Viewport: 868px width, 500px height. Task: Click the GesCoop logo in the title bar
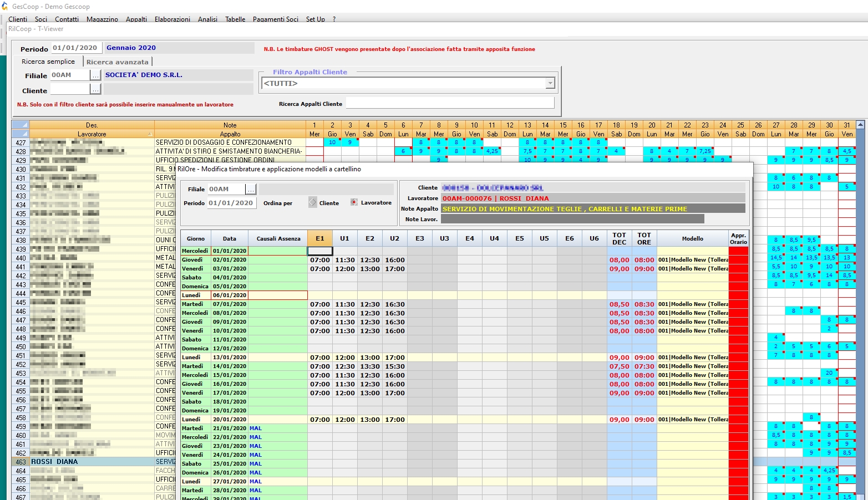pos(6,6)
